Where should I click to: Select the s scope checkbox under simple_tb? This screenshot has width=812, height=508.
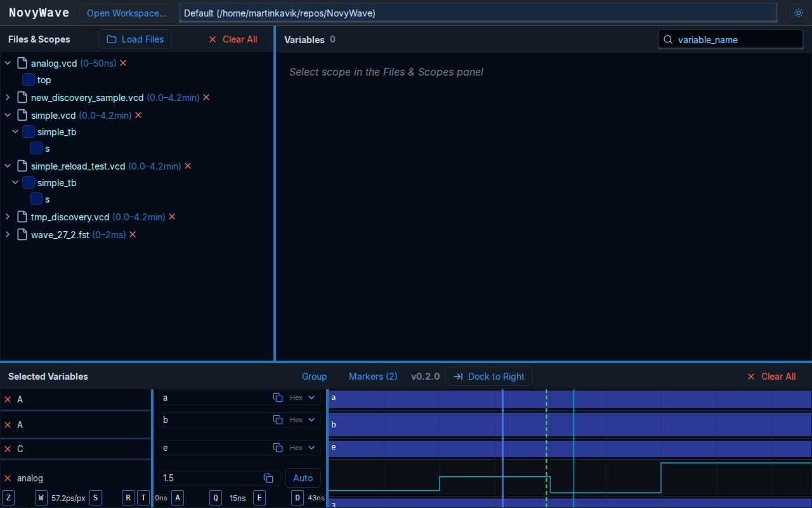point(37,148)
